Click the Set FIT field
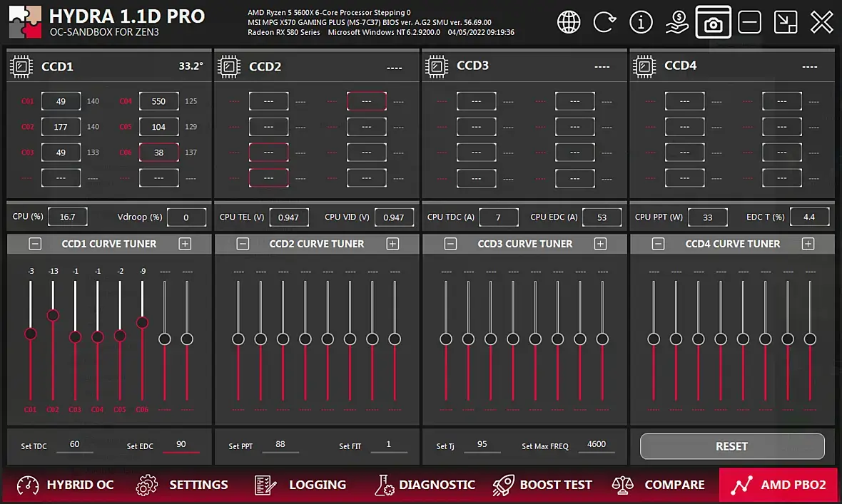The height and width of the screenshot is (504, 842). (389, 445)
